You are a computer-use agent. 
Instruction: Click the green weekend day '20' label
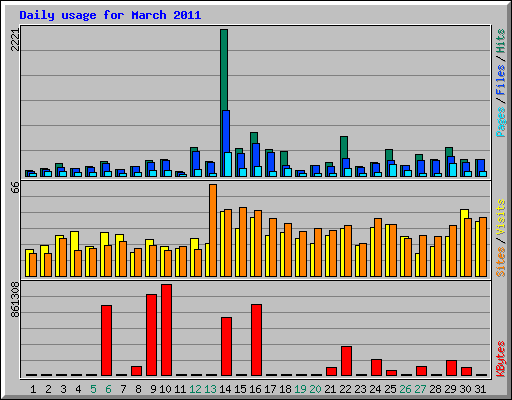click(315, 389)
